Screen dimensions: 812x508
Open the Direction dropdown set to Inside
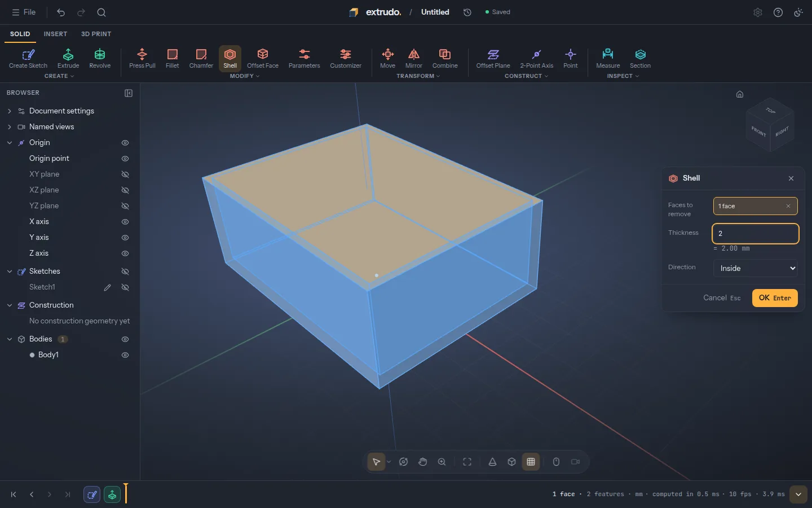pos(756,268)
